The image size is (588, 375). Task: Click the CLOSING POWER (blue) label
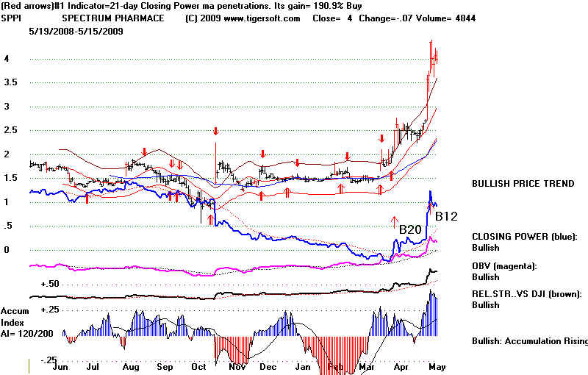pos(524,237)
